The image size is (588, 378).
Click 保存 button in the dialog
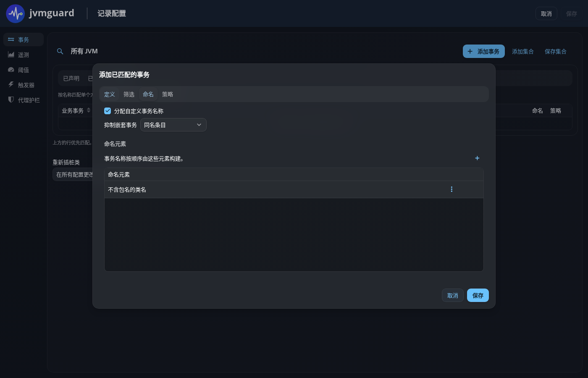pyautogui.click(x=478, y=295)
